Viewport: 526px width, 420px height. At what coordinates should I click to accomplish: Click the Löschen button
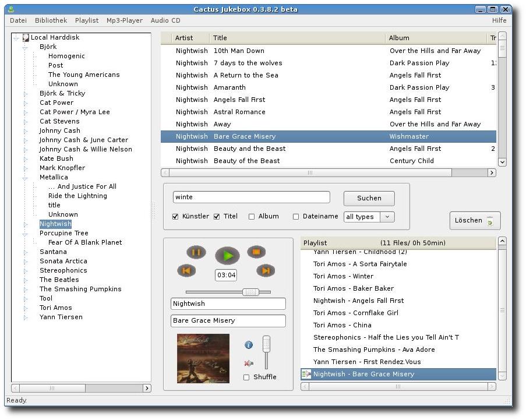point(475,220)
